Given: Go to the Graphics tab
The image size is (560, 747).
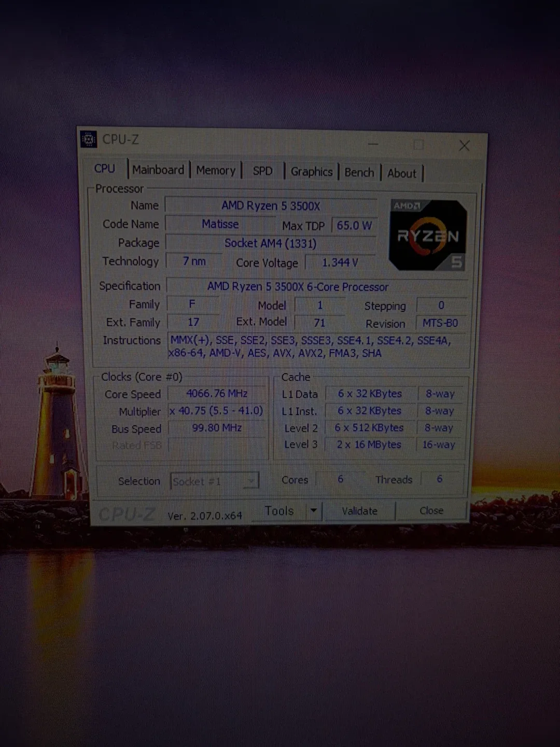Looking at the screenshot, I should pyautogui.click(x=311, y=172).
